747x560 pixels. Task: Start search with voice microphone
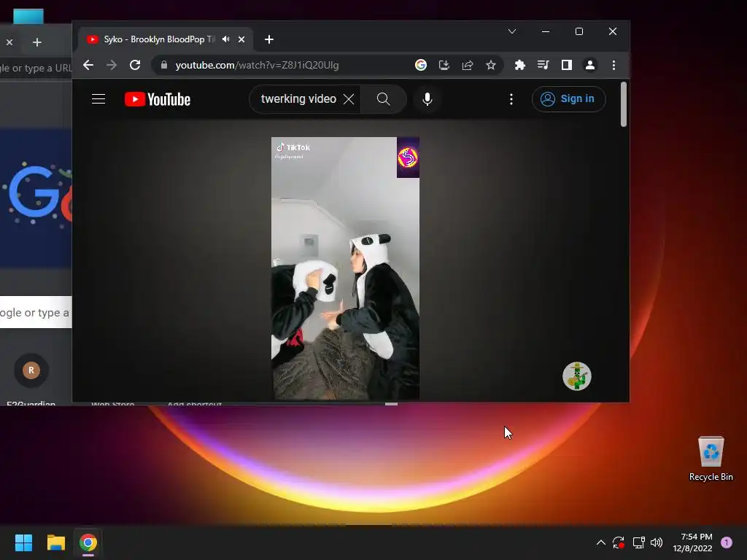[x=427, y=99]
